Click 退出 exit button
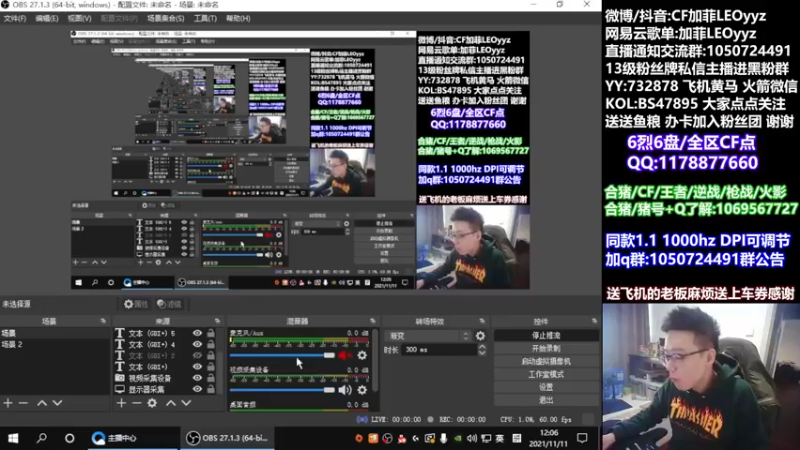Viewport: 800px width, 450px height. 546,400
